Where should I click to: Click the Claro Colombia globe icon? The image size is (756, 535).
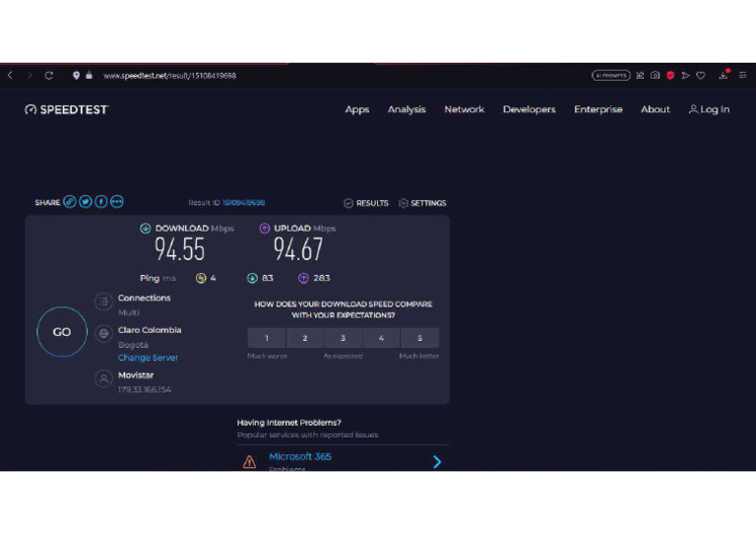click(x=103, y=335)
